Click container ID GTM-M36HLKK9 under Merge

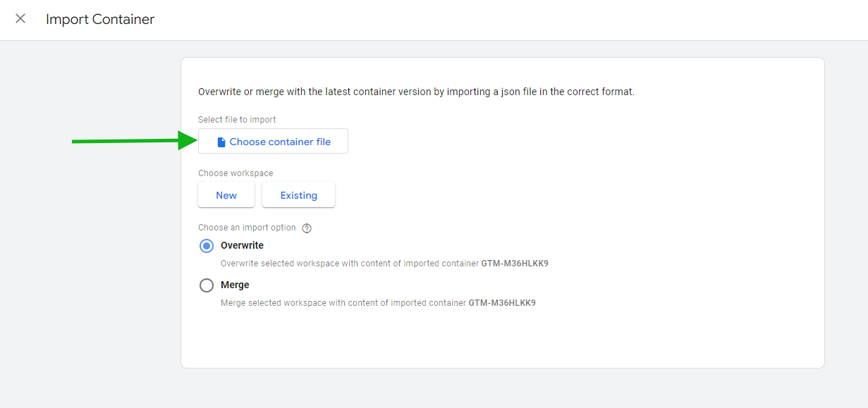coord(502,303)
